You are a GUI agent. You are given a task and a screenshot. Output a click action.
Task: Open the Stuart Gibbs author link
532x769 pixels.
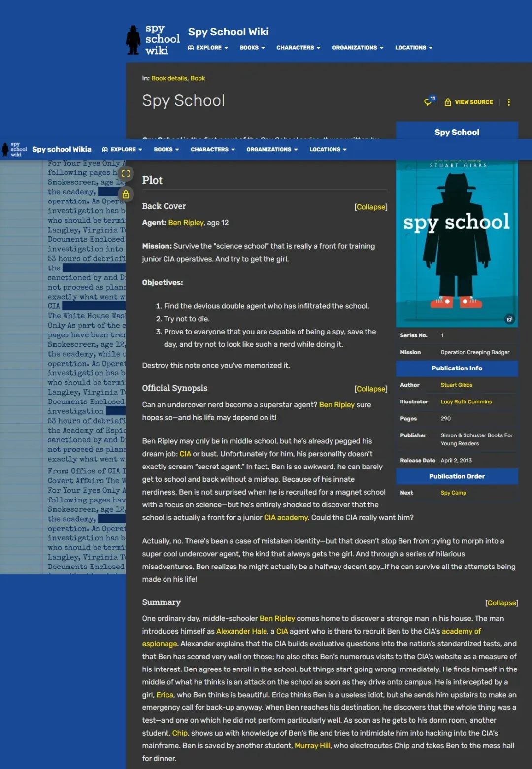(456, 385)
